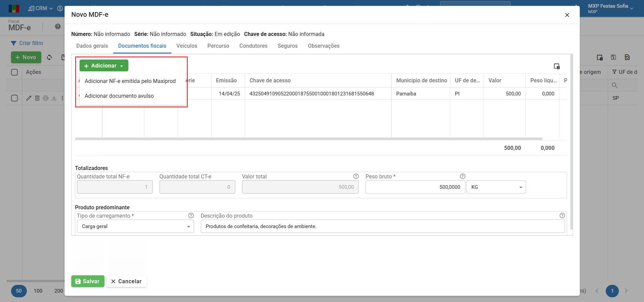This screenshot has height=302, width=644.
Task: Open the three-dot more actions menu in background row
Action: [62, 98]
